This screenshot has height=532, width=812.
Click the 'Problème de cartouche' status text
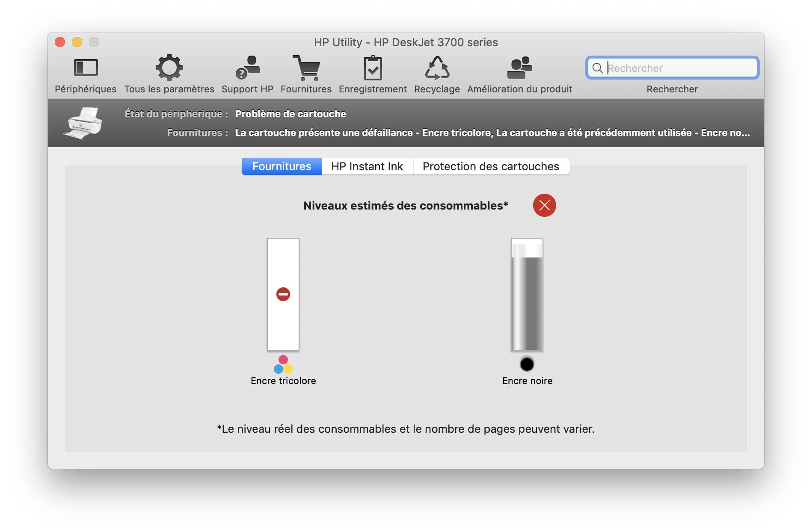pos(290,114)
